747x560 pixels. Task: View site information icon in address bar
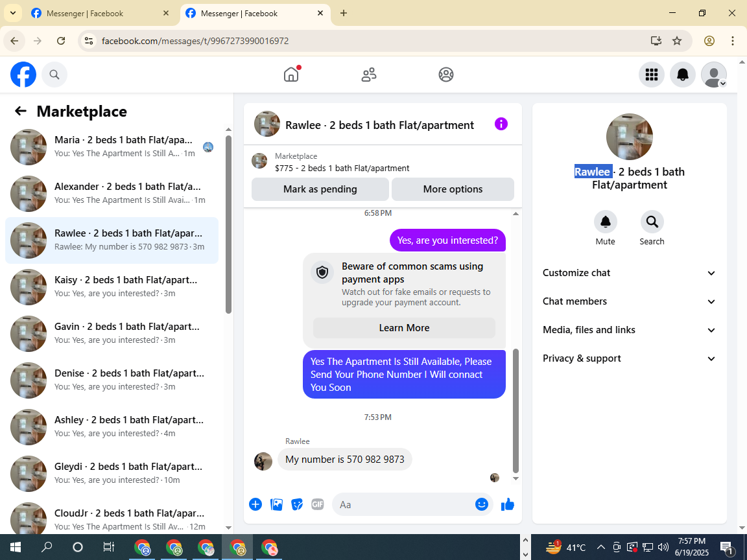89,41
